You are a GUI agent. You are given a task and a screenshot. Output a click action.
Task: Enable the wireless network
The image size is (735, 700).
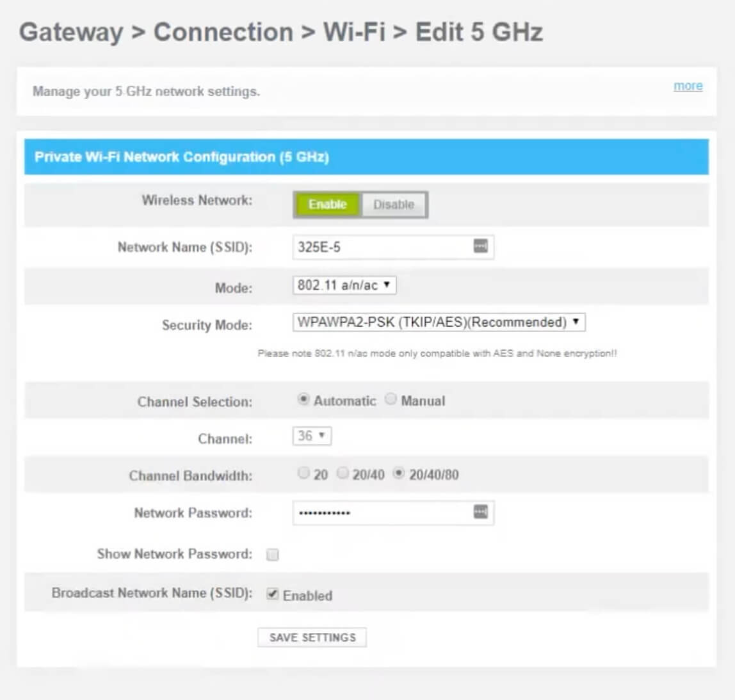[327, 205]
